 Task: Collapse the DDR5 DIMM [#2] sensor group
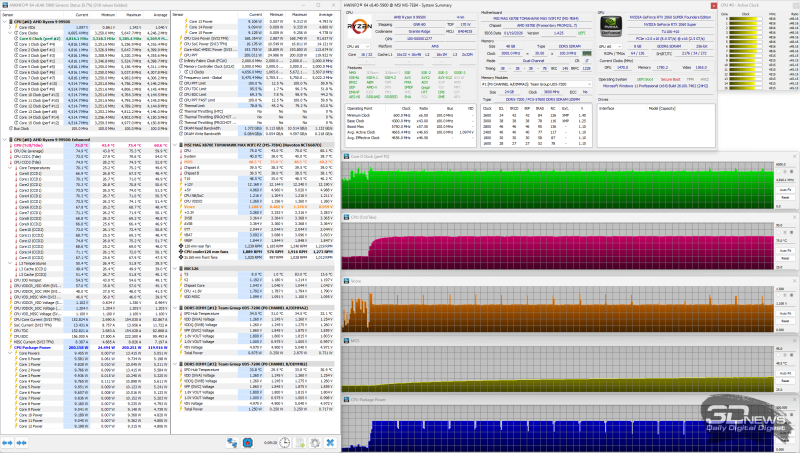(173, 362)
